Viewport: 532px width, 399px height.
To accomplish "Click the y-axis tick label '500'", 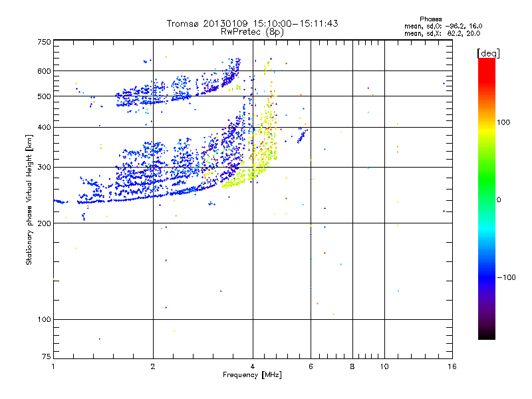I will tap(44, 96).
